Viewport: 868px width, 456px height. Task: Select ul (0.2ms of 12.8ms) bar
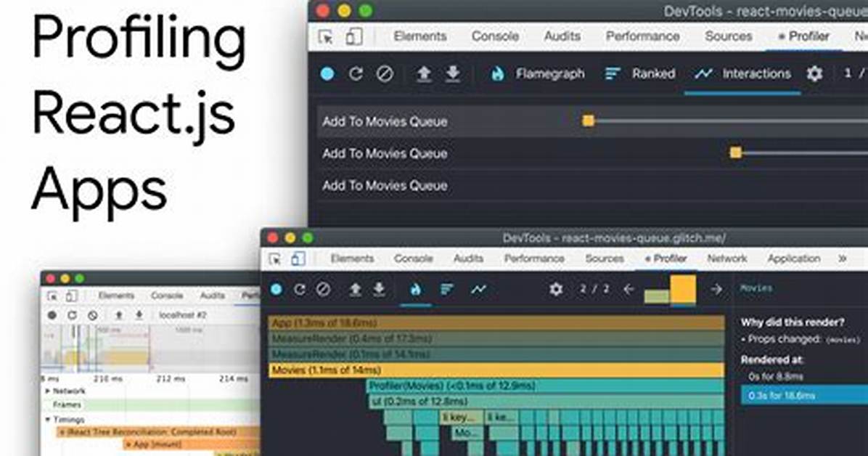pyautogui.click(x=547, y=402)
